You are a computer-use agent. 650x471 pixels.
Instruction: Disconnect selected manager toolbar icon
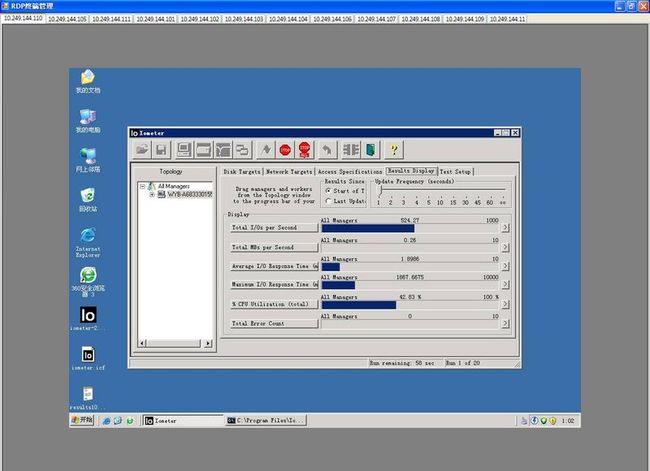tap(351, 150)
